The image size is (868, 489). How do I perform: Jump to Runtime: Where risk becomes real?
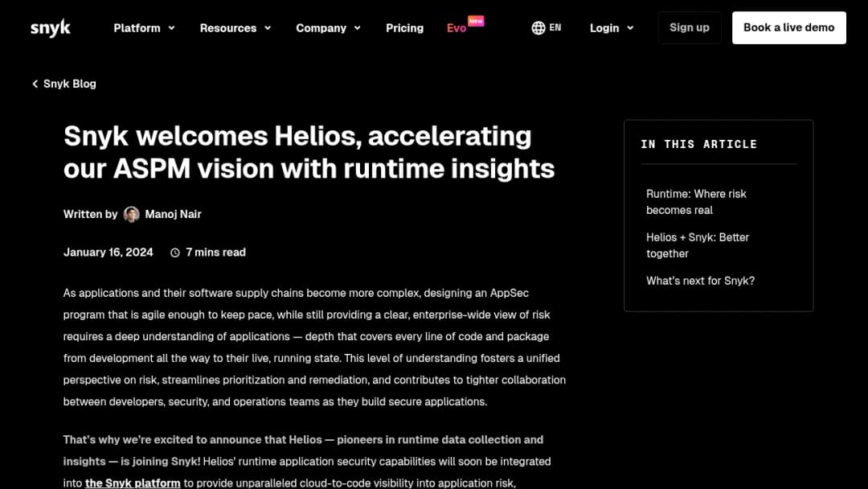pyautogui.click(x=696, y=202)
